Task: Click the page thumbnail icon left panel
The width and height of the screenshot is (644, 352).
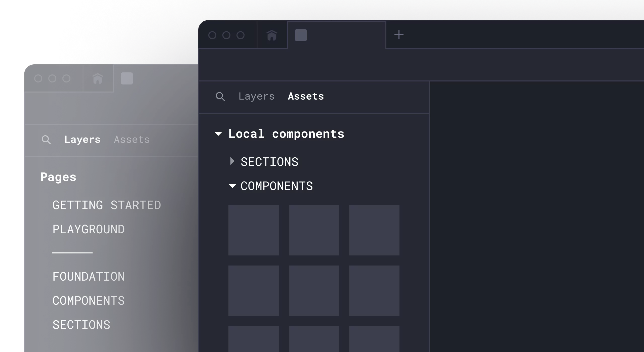Action: [x=126, y=78]
